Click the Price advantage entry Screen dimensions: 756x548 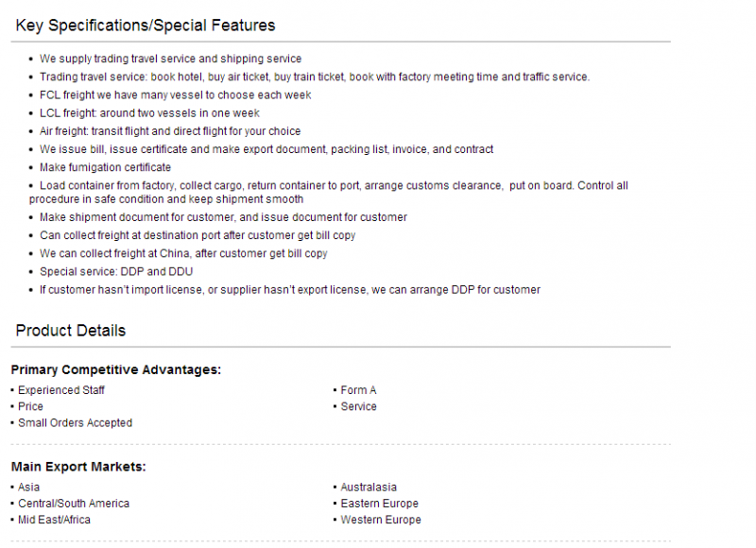[x=30, y=406]
